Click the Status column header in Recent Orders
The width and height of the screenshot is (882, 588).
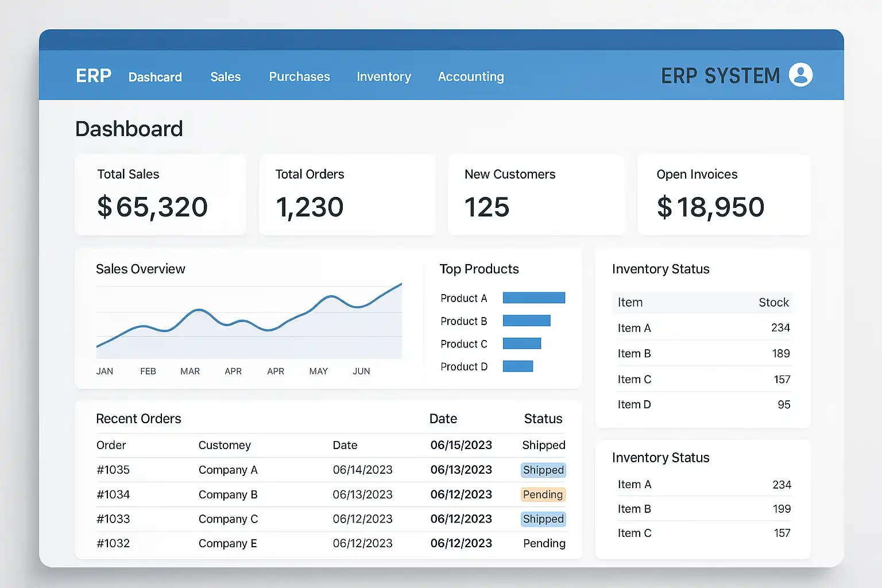point(543,419)
